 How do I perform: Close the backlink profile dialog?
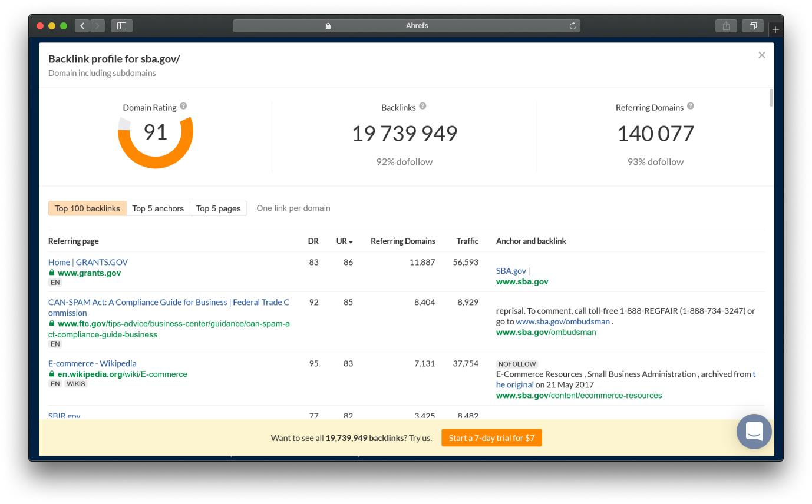(x=762, y=55)
